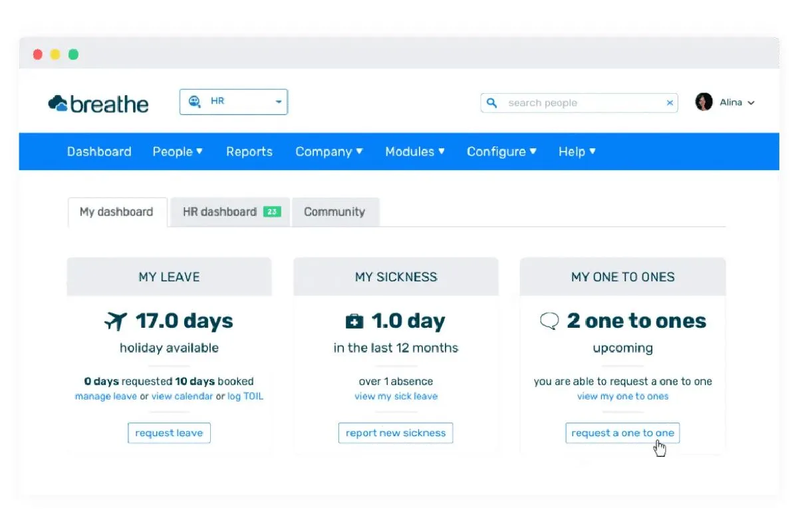Click the speech bubble one to ones icon
The image size is (798, 532).
pos(549,322)
